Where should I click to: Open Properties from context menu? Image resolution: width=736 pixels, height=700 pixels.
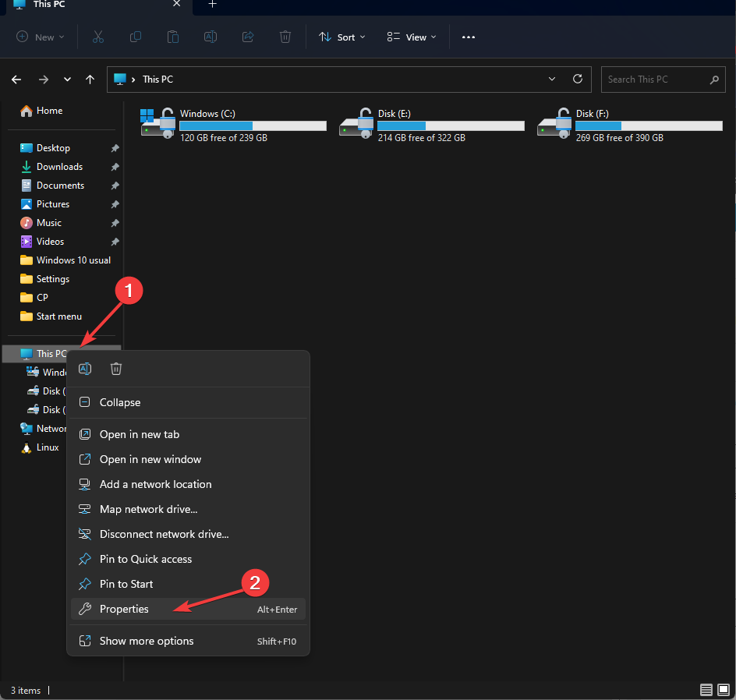[x=188, y=609]
